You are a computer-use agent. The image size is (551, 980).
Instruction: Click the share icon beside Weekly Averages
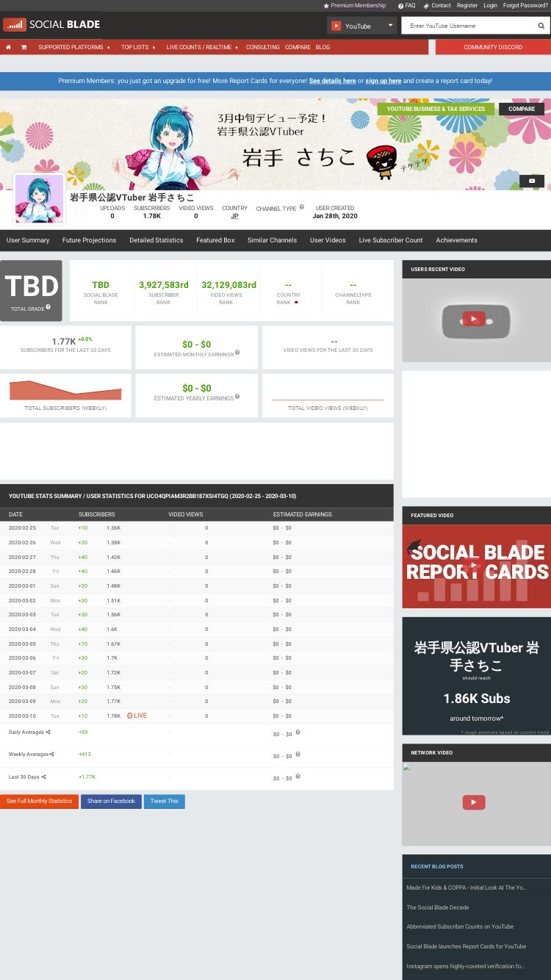tap(52, 754)
